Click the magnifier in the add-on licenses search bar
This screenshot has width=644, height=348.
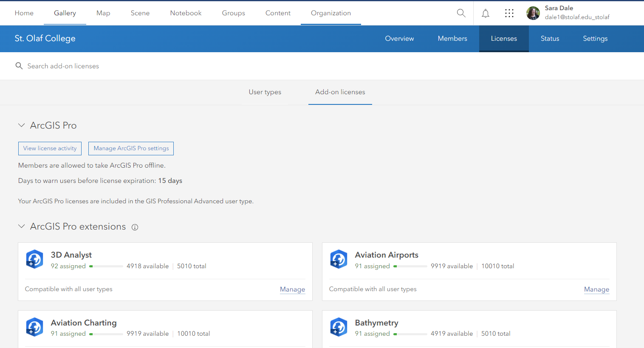point(19,66)
